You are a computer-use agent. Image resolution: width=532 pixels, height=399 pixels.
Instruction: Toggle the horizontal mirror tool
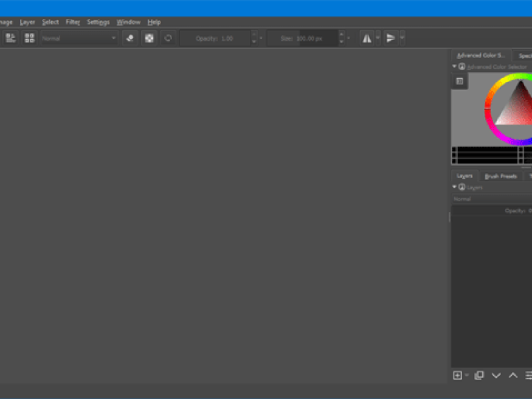[367, 38]
